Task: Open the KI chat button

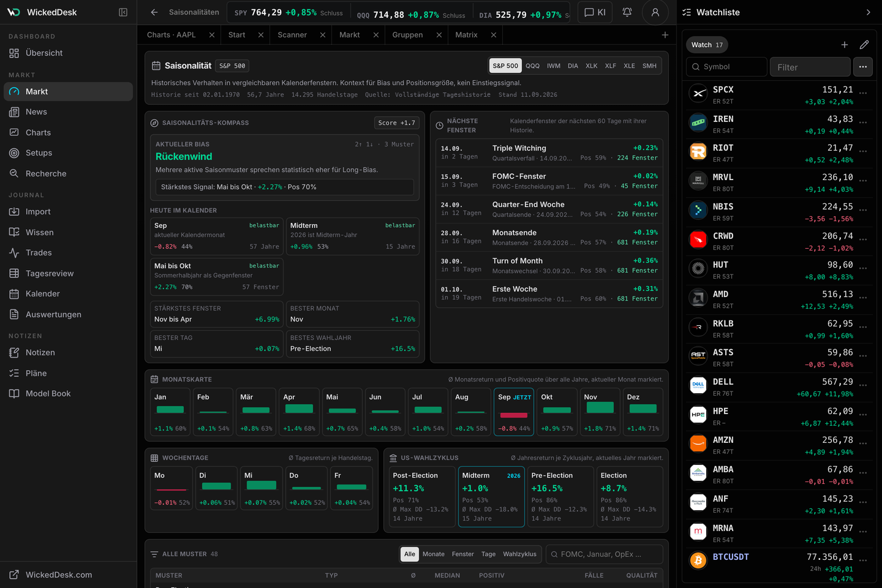Action: (x=595, y=12)
